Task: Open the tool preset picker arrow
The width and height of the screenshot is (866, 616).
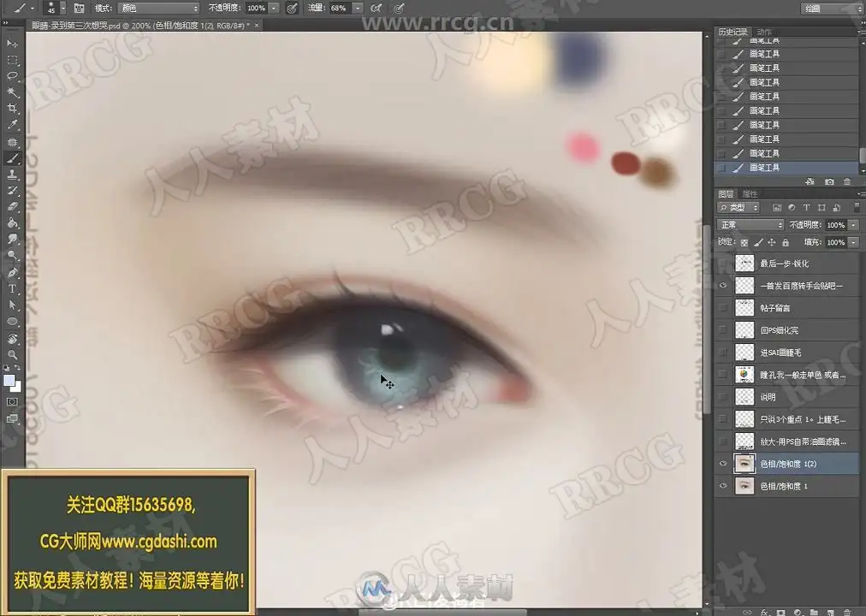Action: [32, 9]
